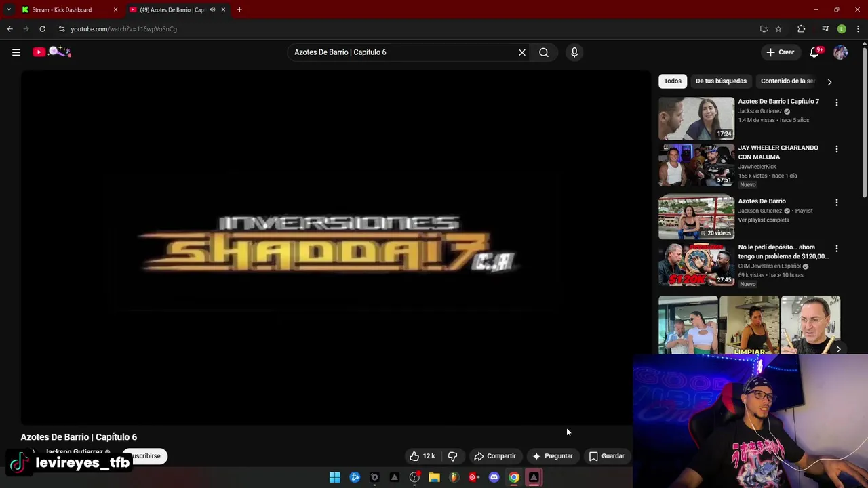
Task: Go back with the browser back arrow
Action: click(x=9, y=29)
